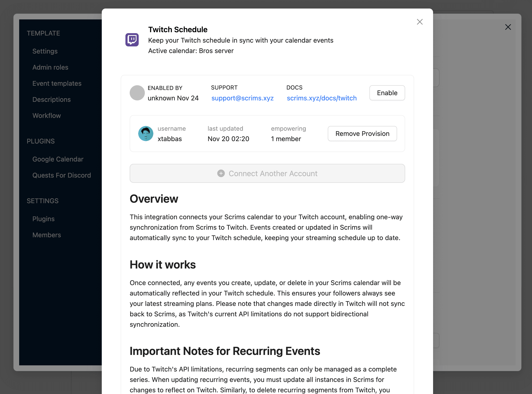
Task: Open the Workflow sidebar item
Action: coord(46,116)
